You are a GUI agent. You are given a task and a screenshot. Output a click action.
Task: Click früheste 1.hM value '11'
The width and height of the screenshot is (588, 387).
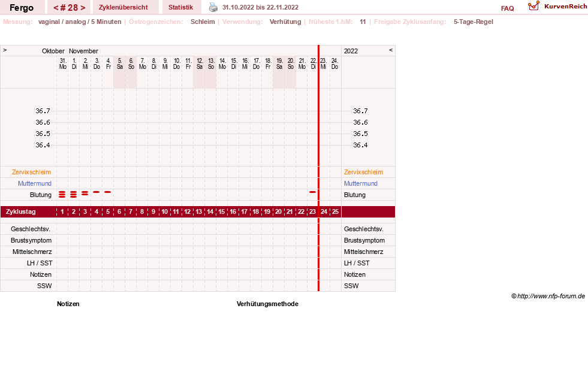363,22
